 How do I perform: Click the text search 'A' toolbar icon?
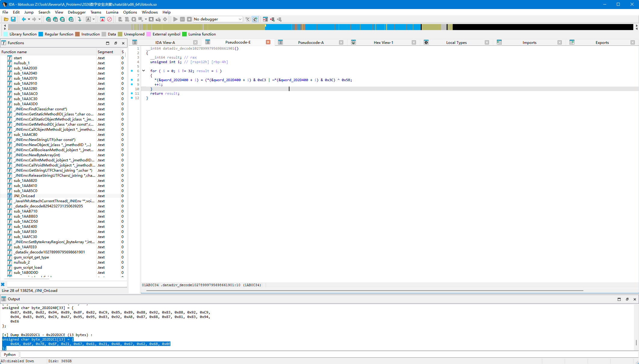(88, 19)
